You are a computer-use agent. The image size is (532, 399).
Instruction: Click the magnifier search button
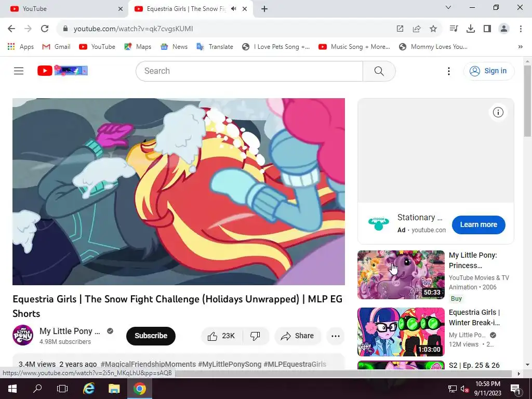point(379,71)
